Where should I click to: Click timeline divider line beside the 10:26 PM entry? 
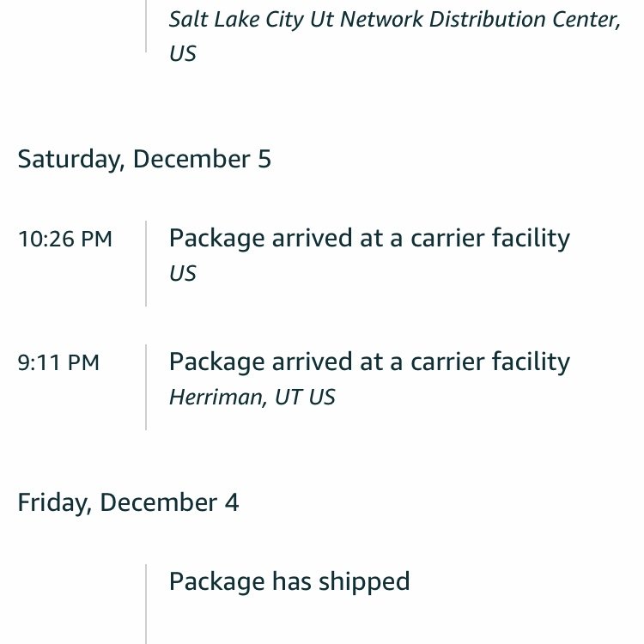tap(146, 264)
